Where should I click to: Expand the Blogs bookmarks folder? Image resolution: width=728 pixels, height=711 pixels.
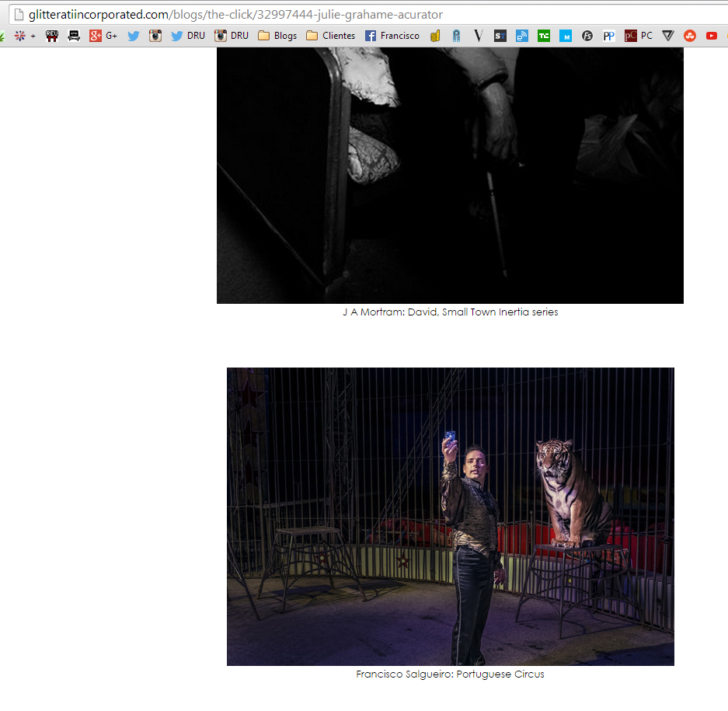(x=277, y=36)
